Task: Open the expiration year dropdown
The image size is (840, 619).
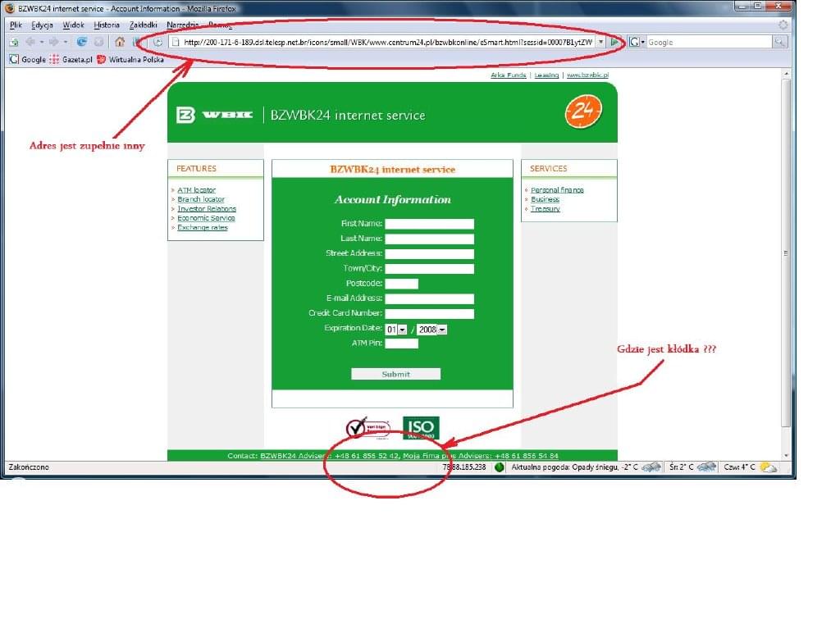Action: [x=442, y=330]
